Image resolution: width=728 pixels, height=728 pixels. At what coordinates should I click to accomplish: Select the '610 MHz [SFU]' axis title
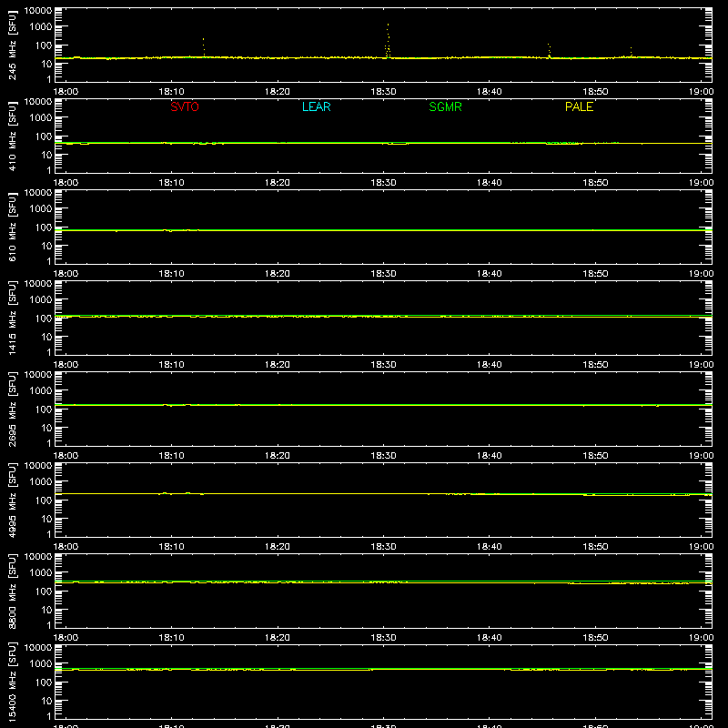click(12, 227)
